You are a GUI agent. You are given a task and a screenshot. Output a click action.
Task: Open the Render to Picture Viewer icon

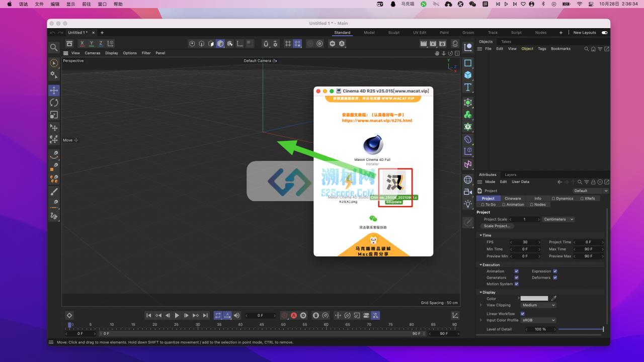coord(433,44)
